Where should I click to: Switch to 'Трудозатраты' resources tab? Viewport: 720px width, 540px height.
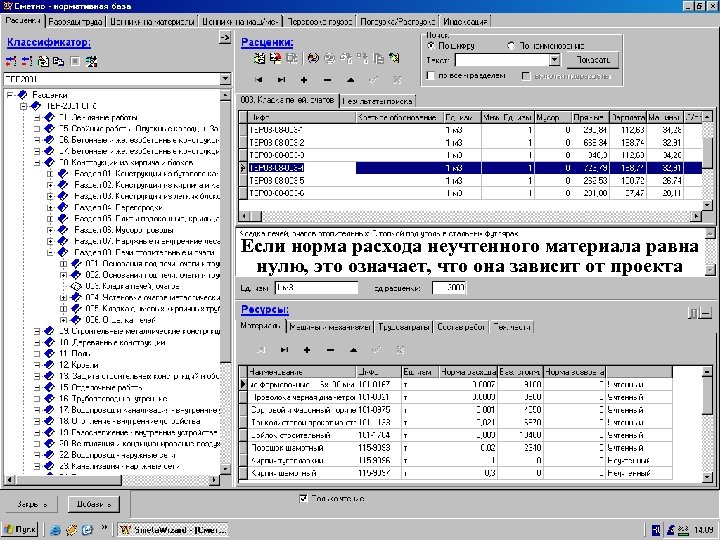pos(404,327)
